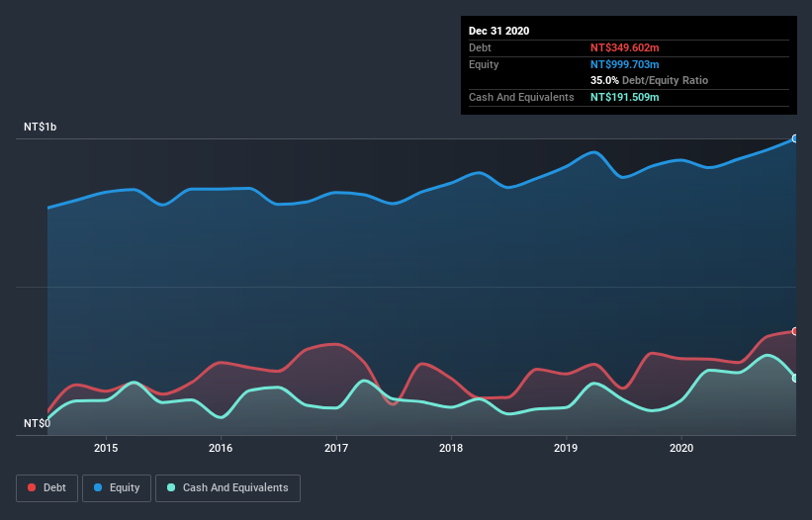The width and height of the screenshot is (812, 520).
Task: Select the Debt endpoint marker on chart
Action: click(x=795, y=331)
